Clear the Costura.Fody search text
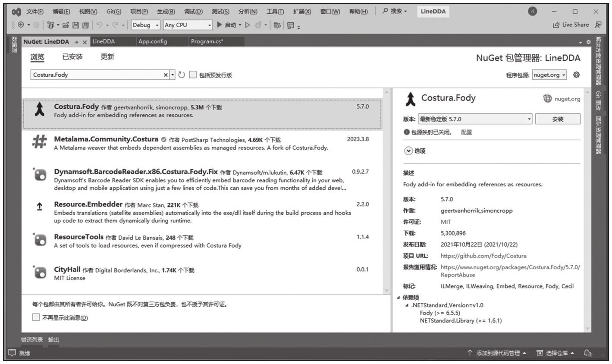 [x=166, y=75]
